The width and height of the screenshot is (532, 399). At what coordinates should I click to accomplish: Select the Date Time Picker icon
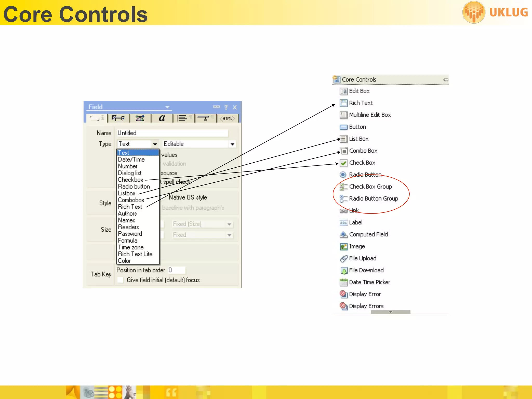point(343,282)
